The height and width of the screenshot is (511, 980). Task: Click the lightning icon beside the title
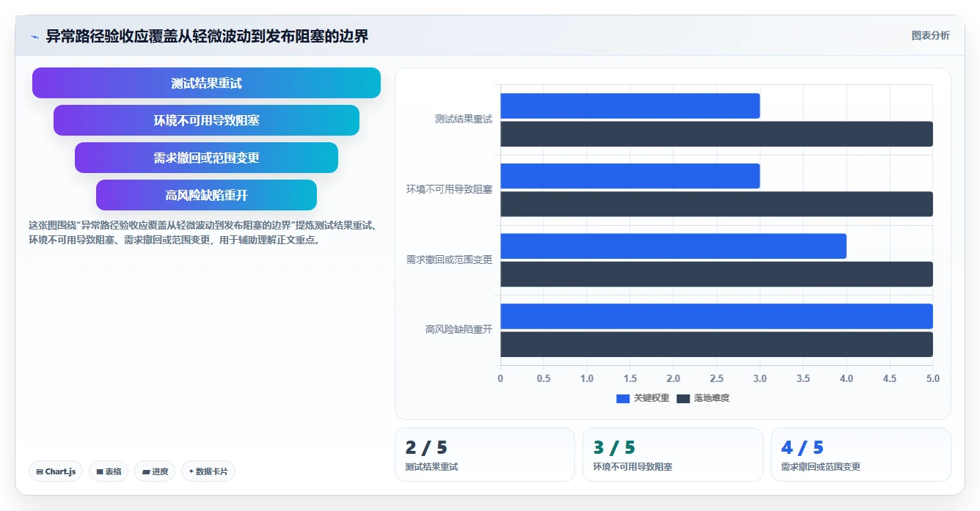[x=35, y=37]
